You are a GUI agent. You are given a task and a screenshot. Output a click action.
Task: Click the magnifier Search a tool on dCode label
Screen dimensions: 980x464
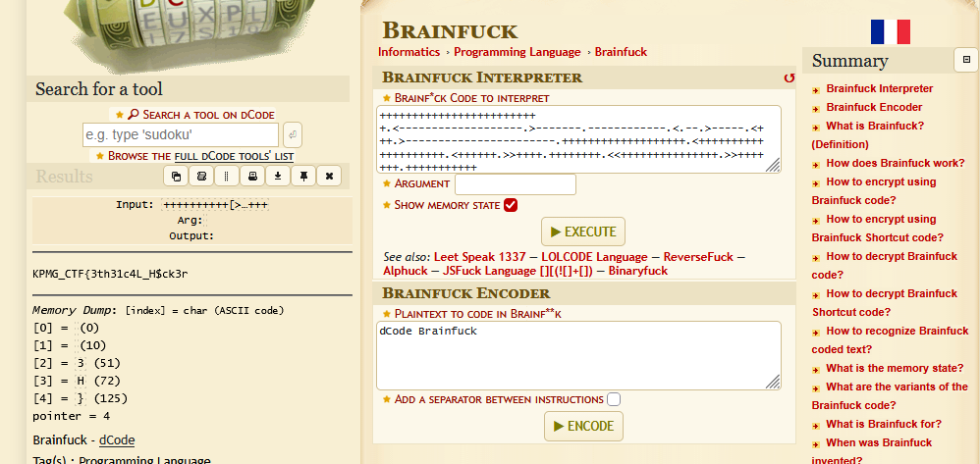tap(200, 114)
